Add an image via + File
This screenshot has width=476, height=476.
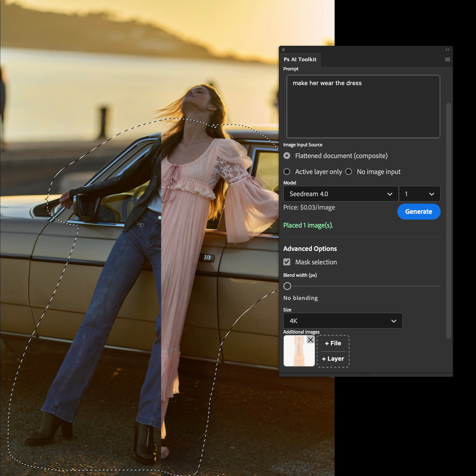pyautogui.click(x=333, y=343)
